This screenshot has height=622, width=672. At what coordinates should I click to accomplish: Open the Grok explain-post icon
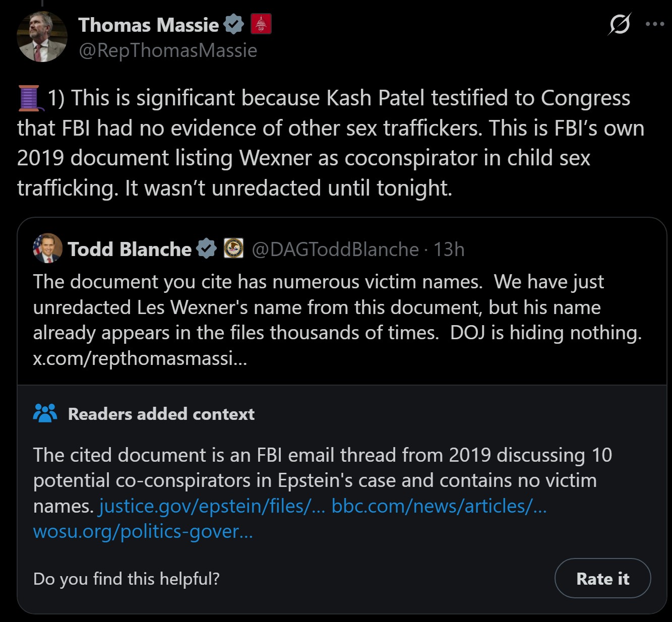tap(620, 24)
